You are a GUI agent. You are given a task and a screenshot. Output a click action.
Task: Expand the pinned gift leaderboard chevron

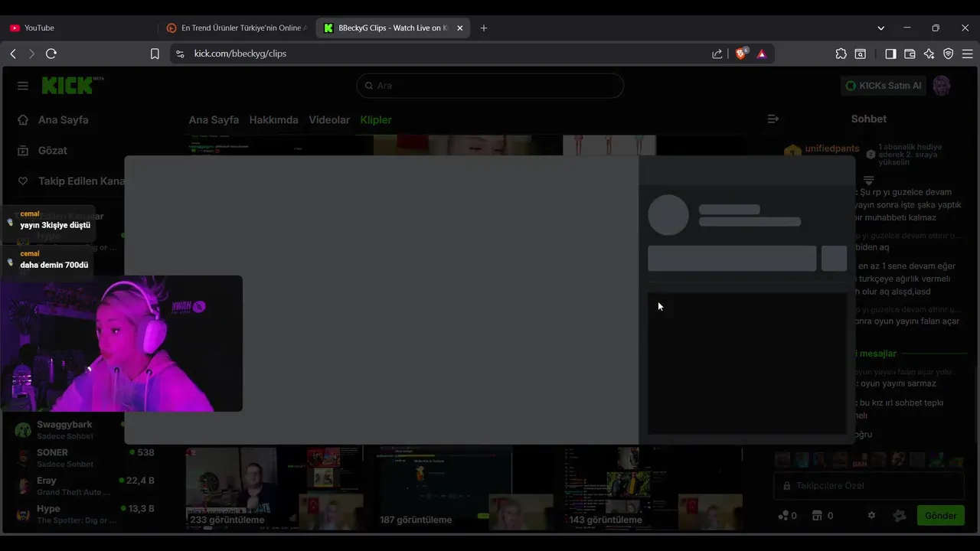click(x=868, y=181)
